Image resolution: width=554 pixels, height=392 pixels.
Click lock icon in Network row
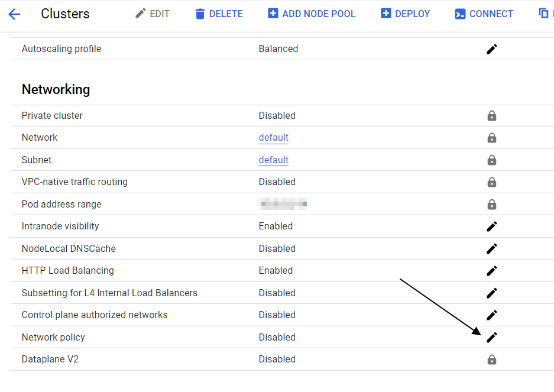pyautogui.click(x=492, y=138)
